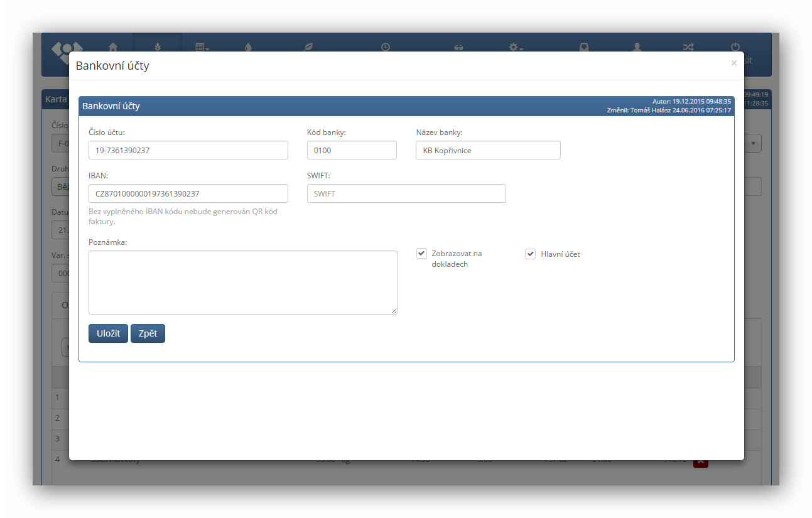Expand the gear settings dropdown in navbar
812x518 pixels.
pos(516,47)
